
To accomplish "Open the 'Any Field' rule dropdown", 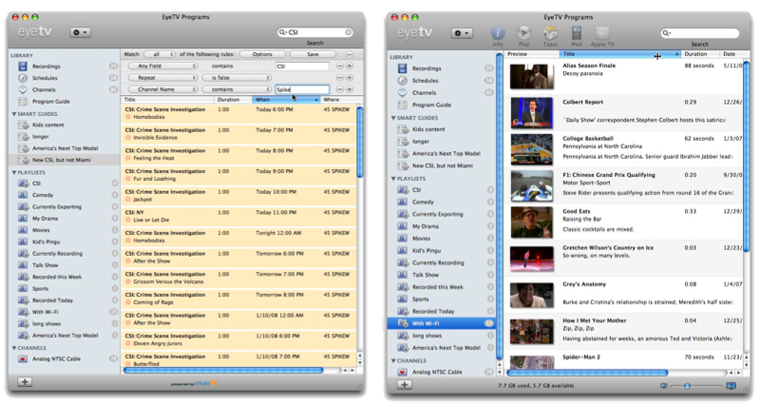I will [x=162, y=66].
